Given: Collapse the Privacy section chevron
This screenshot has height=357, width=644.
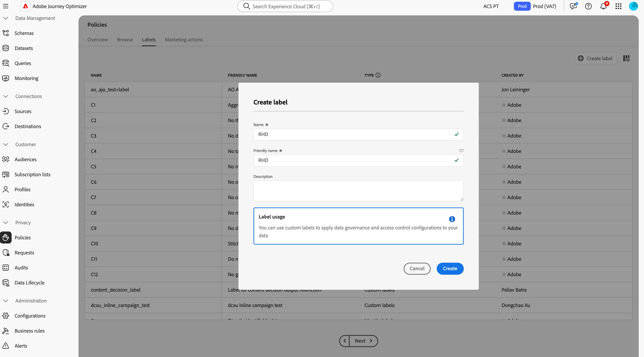Looking at the screenshot, I should coord(6,222).
